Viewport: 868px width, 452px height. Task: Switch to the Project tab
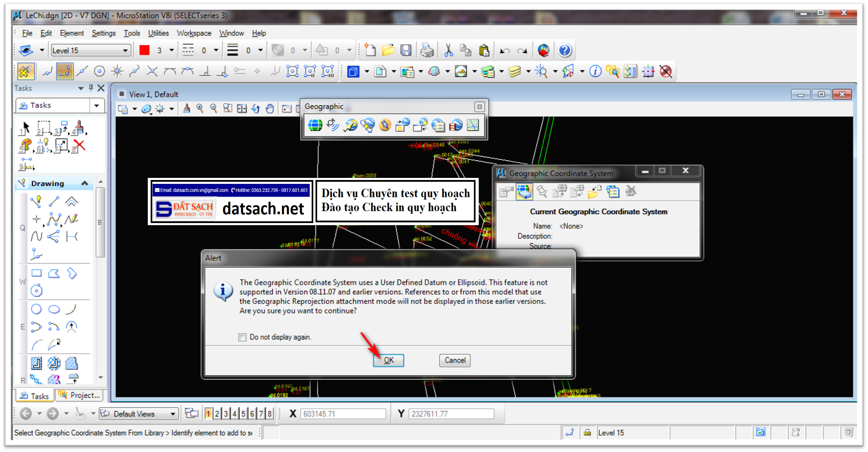(80, 395)
